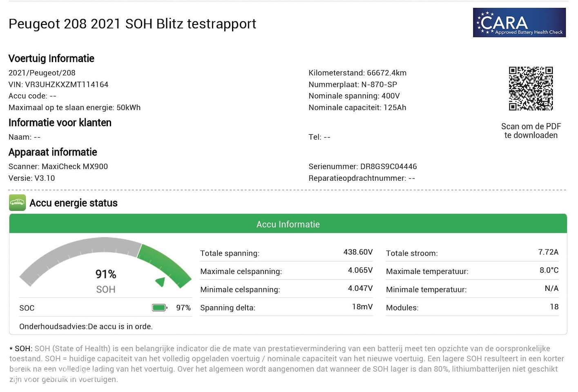Image resolution: width=578 pixels, height=392 pixels.
Task: Click the Serienummer DR8GS9C04446 field
Action: [362, 167]
